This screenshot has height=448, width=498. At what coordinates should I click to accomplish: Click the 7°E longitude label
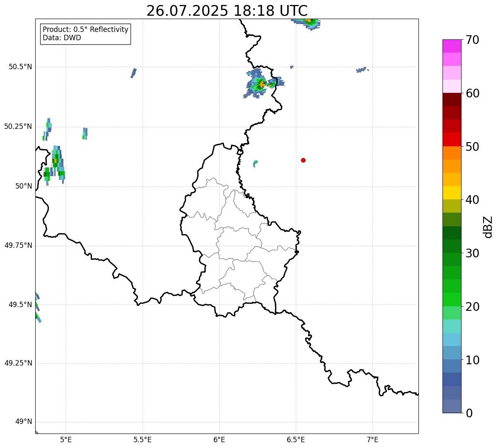tap(372, 439)
